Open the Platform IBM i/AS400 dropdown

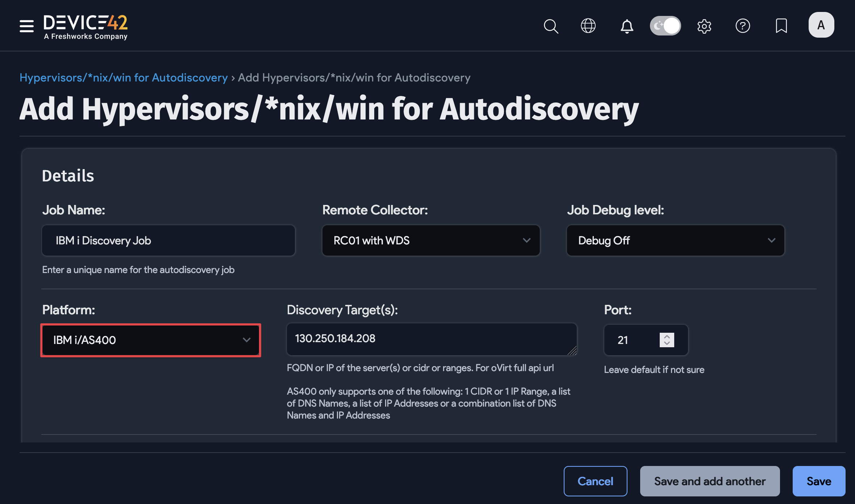coord(151,340)
